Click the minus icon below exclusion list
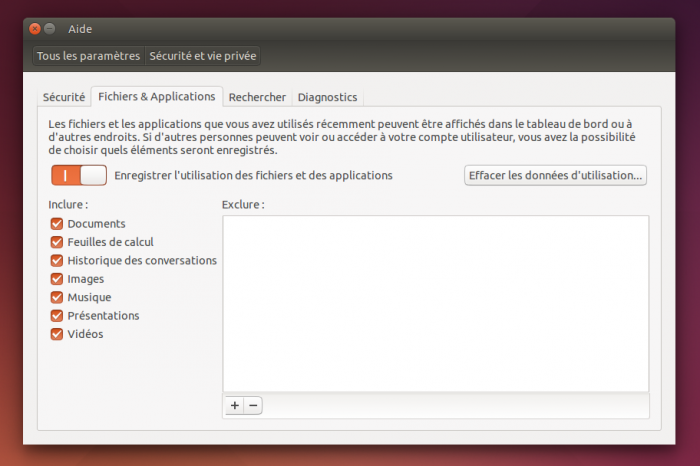This screenshot has width=700, height=466. (253, 406)
